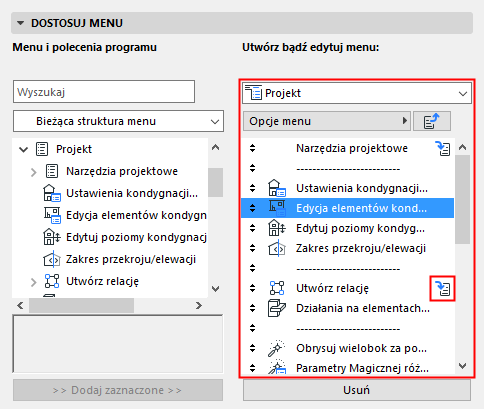Expand Utwórz relację in left tree
The width and height of the screenshot is (484, 409).
click(33, 282)
